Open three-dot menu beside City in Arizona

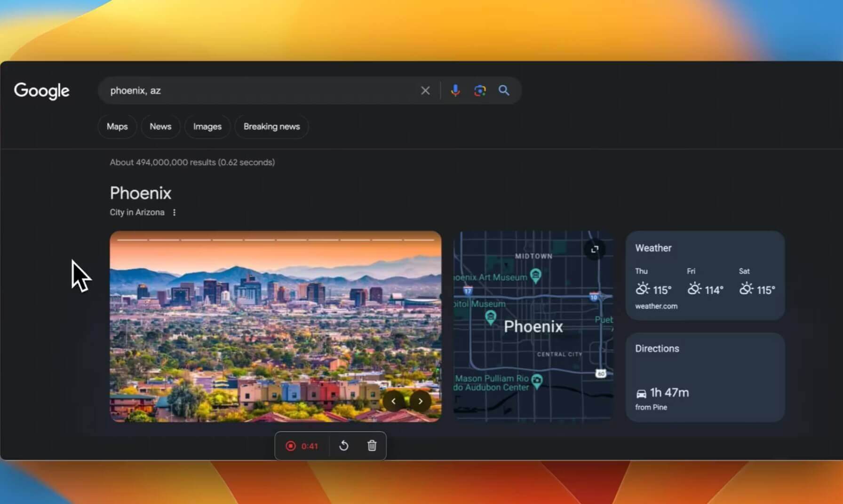pyautogui.click(x=174, y=213)
